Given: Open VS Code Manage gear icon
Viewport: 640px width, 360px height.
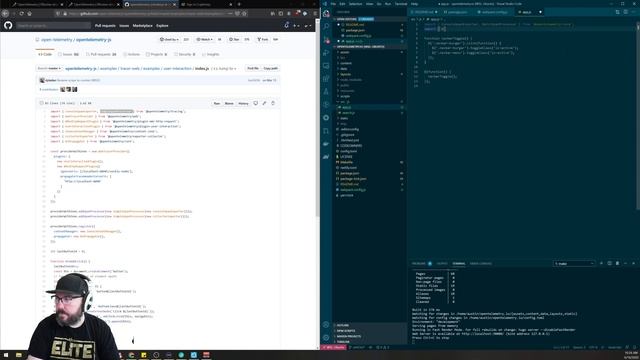Looking at the screenshot, I should point(326,338).
